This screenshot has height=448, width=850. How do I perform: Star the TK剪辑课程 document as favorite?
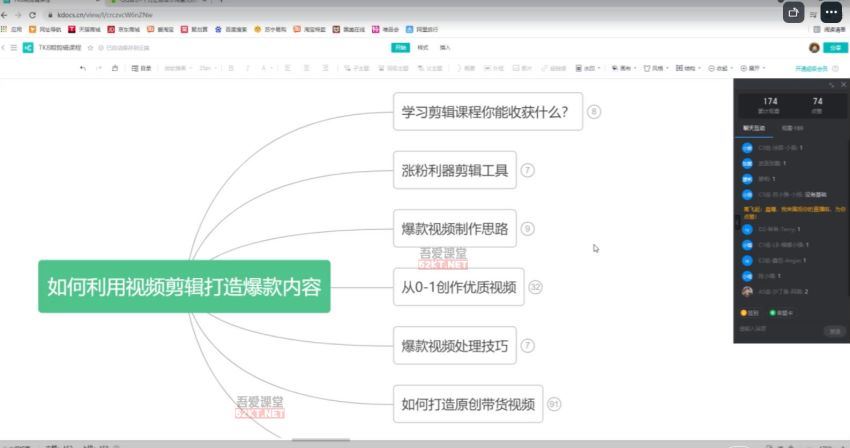pos(90,47)
